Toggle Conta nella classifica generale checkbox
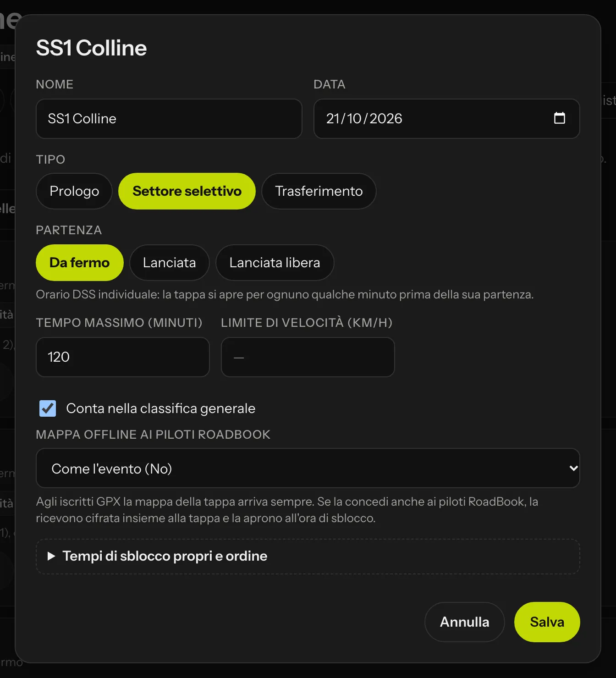Screen dimensions: 616x678 (x=48, y=408)
